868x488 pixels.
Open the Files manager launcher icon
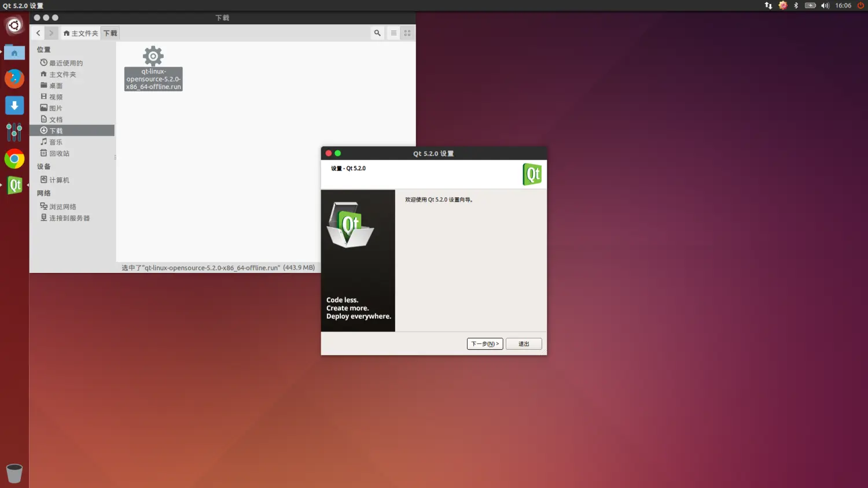coord(14,52)
